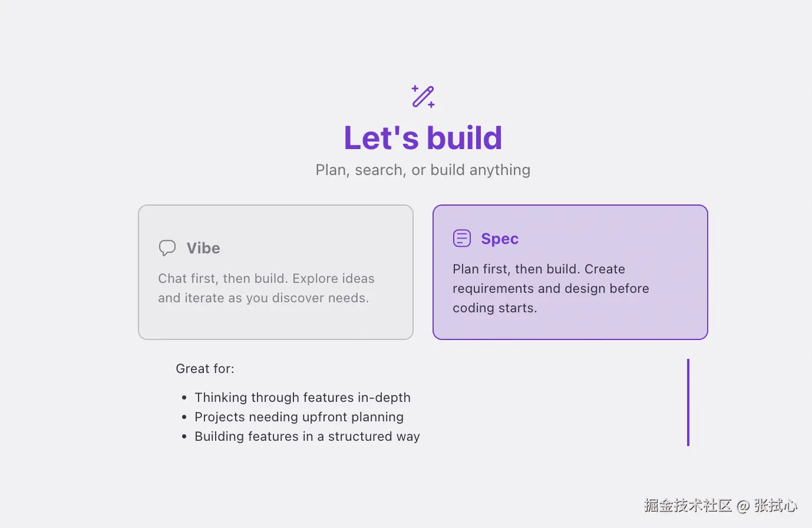Click "Plan, search, or build anything" subtitle

click(423, 170)
